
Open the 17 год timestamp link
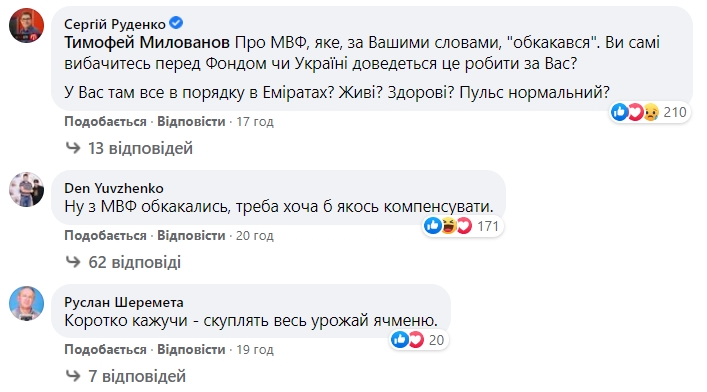pos(255,122)
